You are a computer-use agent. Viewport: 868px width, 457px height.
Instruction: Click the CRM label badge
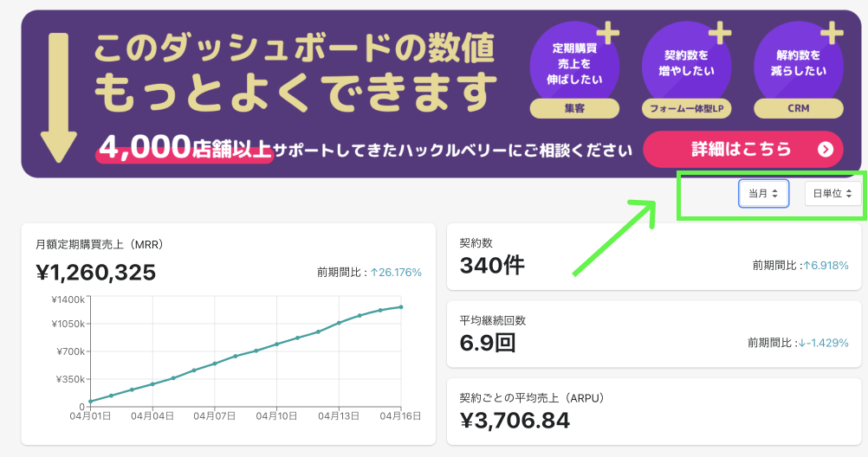(798, 109)
